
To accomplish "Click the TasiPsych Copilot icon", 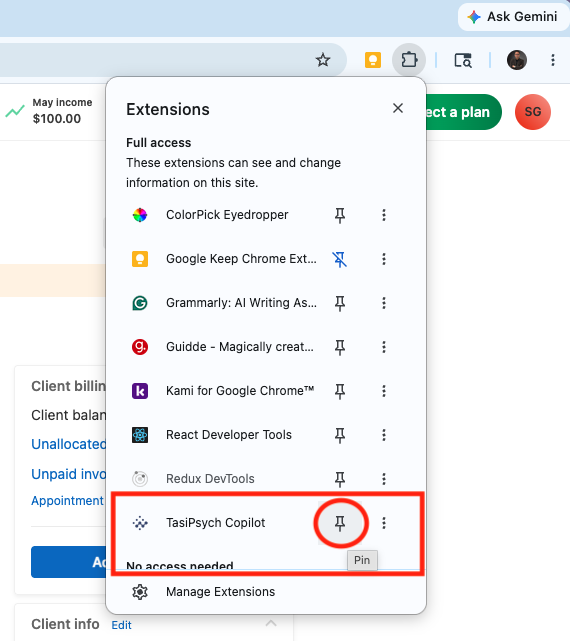I will point(140,523).
